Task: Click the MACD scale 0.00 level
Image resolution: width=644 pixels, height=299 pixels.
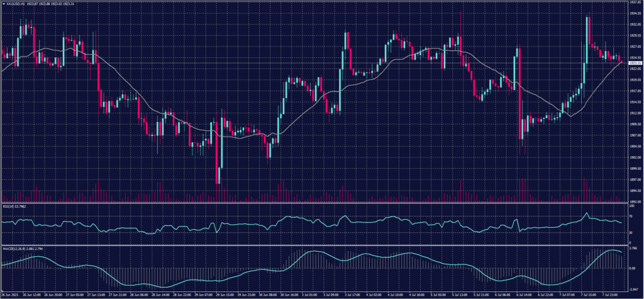Action: (633, 269)
